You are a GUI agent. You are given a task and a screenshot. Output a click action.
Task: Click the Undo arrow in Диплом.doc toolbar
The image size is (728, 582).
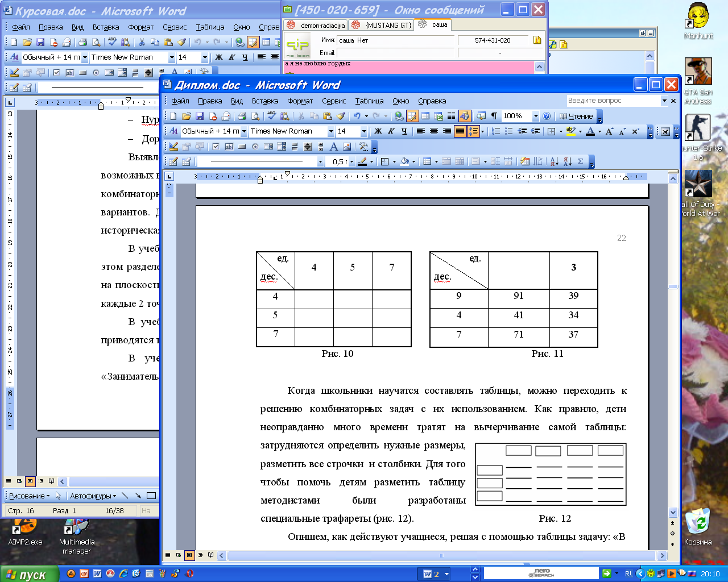tap(357, 116)
